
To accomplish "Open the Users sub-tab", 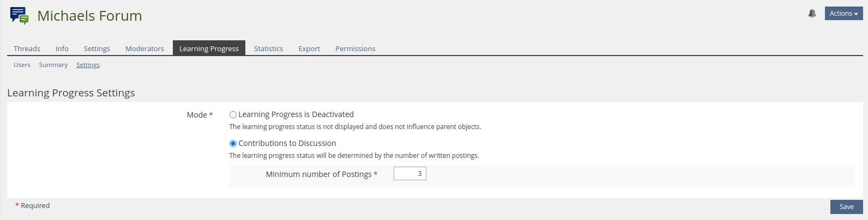I will click(22, 65).
